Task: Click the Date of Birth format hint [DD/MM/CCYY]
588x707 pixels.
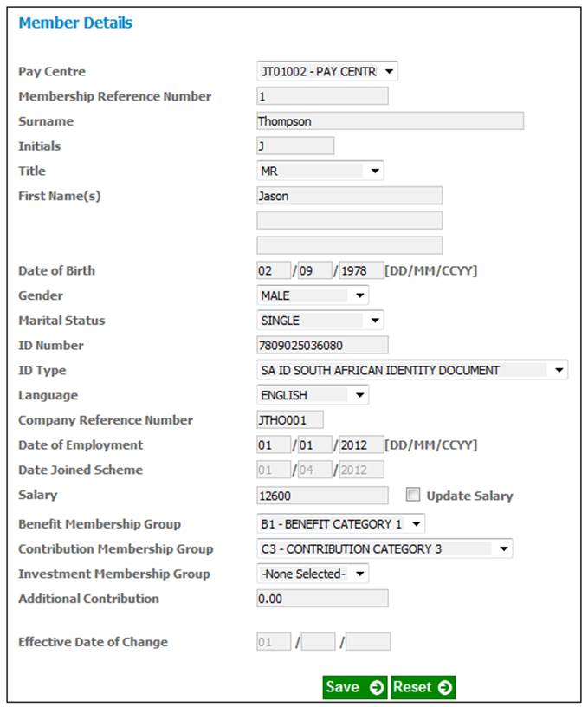Action: point(430,270)
